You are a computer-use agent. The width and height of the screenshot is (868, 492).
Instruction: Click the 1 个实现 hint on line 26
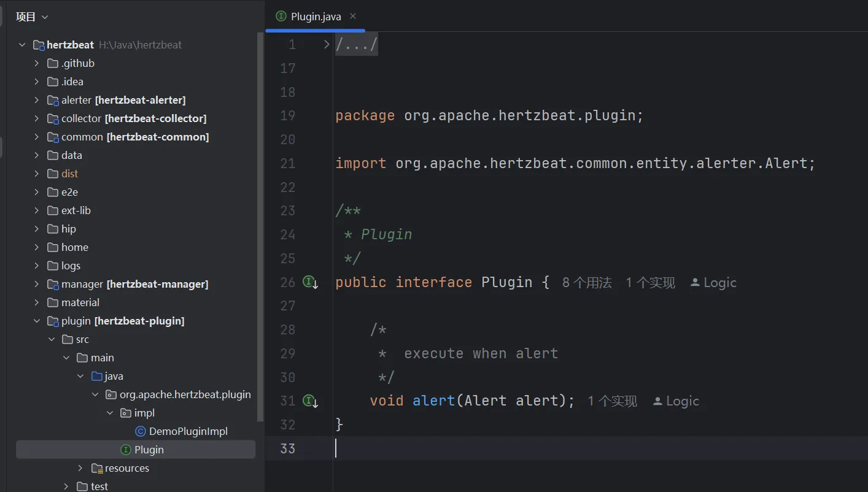pos(650,283)
